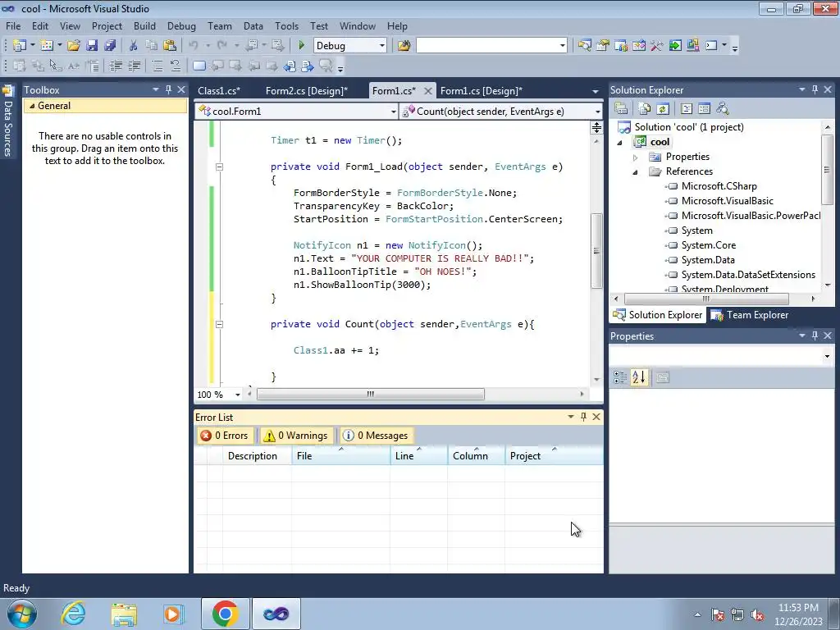840x630 pixels.
Task: Open the Start Page green arrow icon
Action: pos(675,46)
